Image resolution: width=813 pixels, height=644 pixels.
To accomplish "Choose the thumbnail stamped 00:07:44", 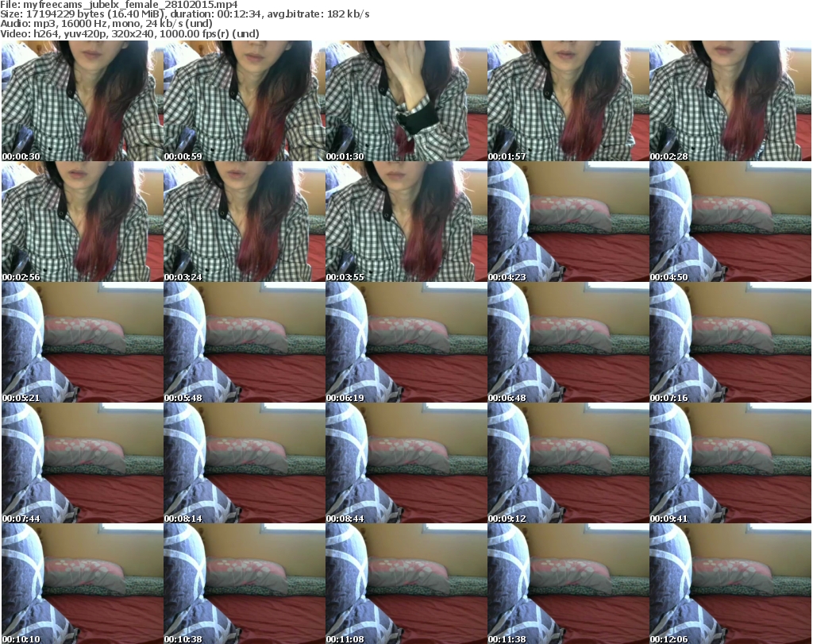I will (x=83, y=463).
